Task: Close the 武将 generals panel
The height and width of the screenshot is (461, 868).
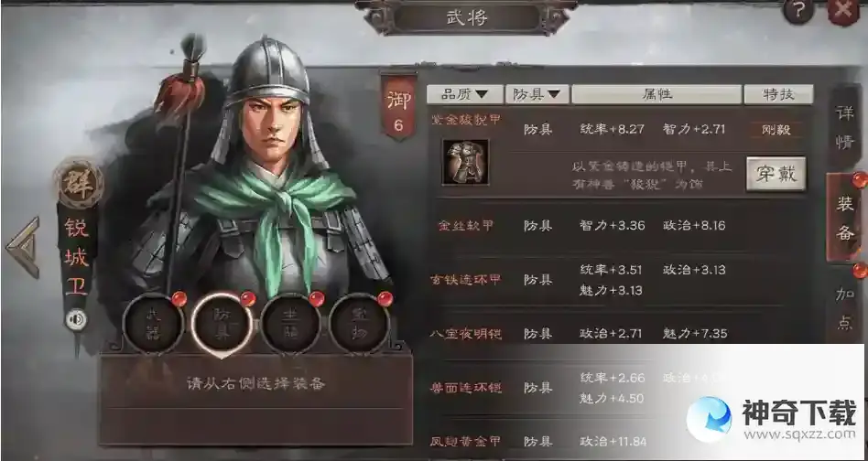Action: pos(844,11)
